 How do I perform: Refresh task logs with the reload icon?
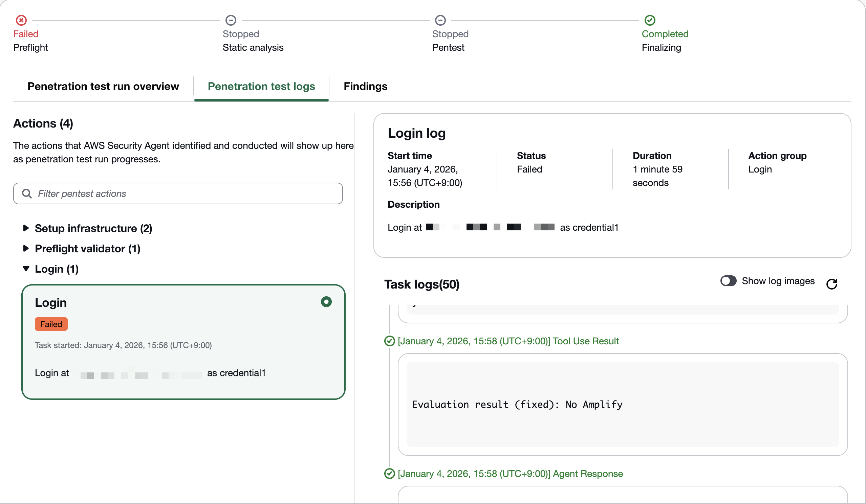(831, 284)
